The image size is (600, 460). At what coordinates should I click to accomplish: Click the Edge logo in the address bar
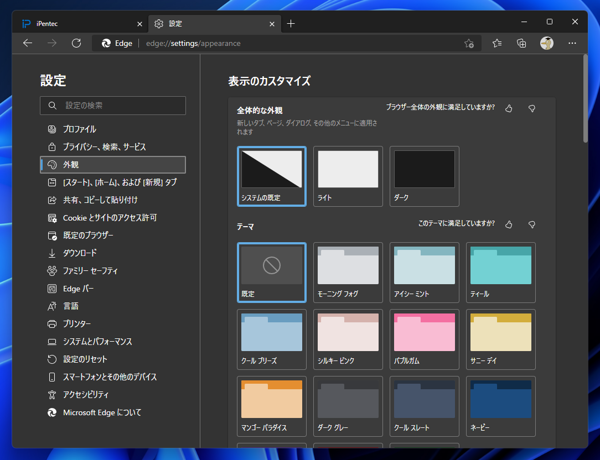106,43
